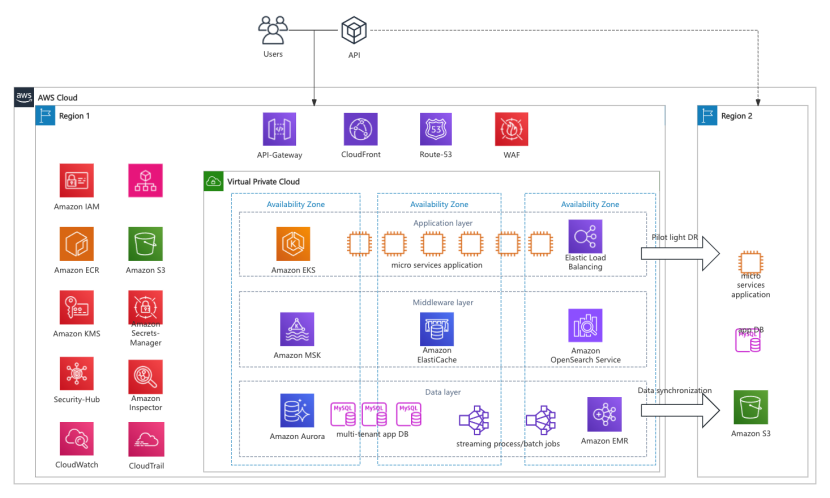The width and height of the screenshot is (830, 498).
Task: Click the API-Gateway icon
Action: (x=279, y=129)
